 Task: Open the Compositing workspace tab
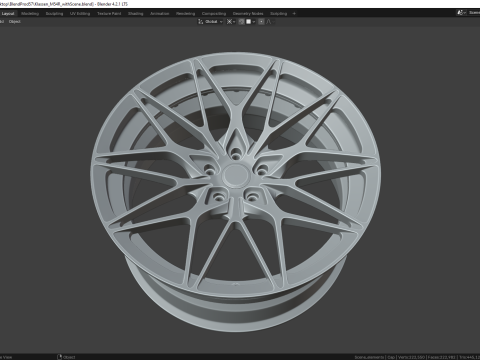(x=214, y=14)
